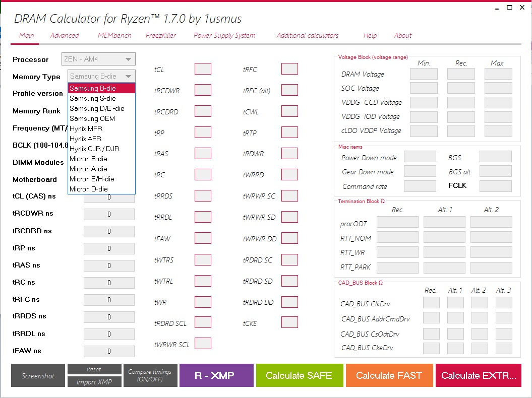Toggle Compare timings (ON/OFF)
Viewport: 532px width, 398px height.
(x=150, y=375)
